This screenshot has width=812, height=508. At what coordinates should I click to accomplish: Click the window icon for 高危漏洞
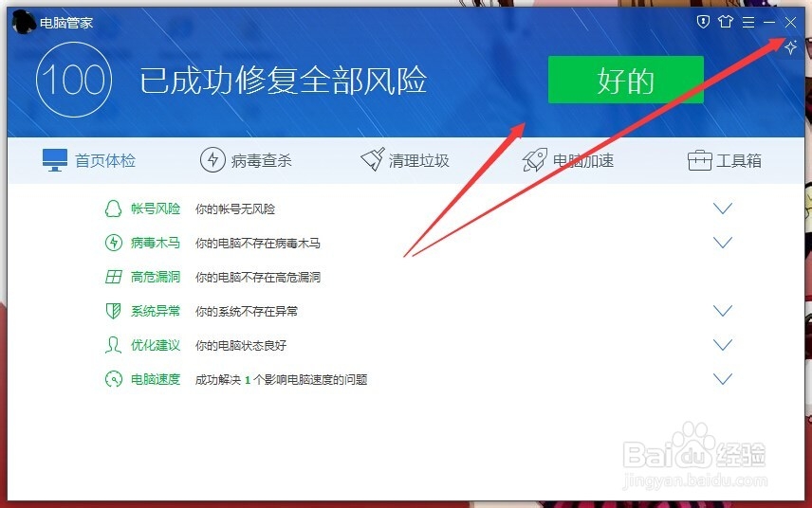(114, 277)
